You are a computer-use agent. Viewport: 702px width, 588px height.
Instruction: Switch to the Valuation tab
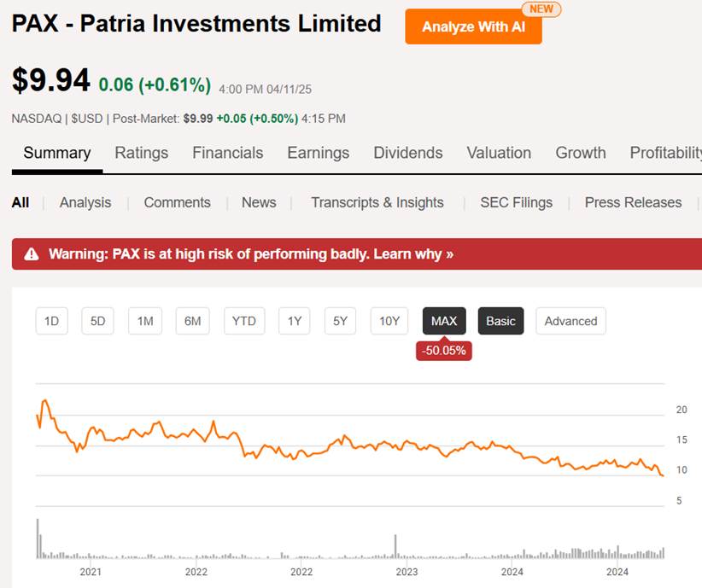499,153
